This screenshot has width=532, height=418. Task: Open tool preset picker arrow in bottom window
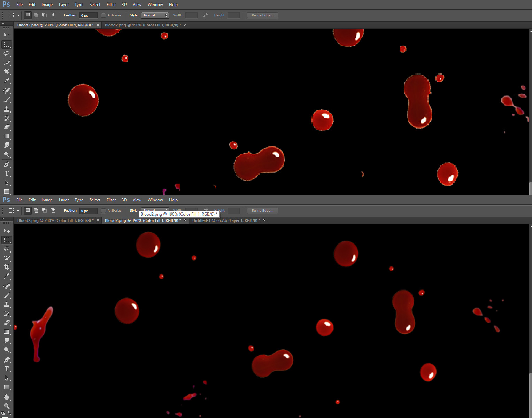18,211
